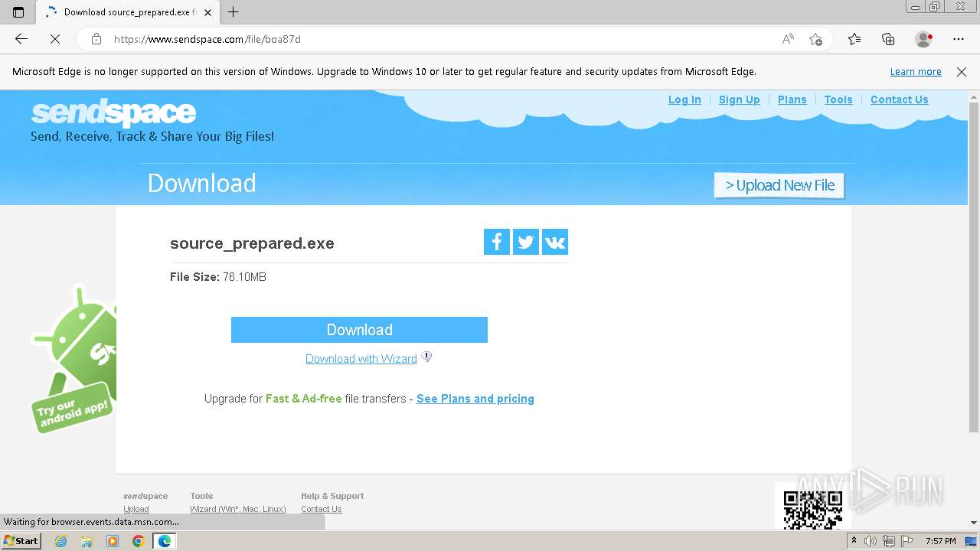Screen dimensions: 980x551
Task: Open tab actions menu
Action: (x=18, y=12)
